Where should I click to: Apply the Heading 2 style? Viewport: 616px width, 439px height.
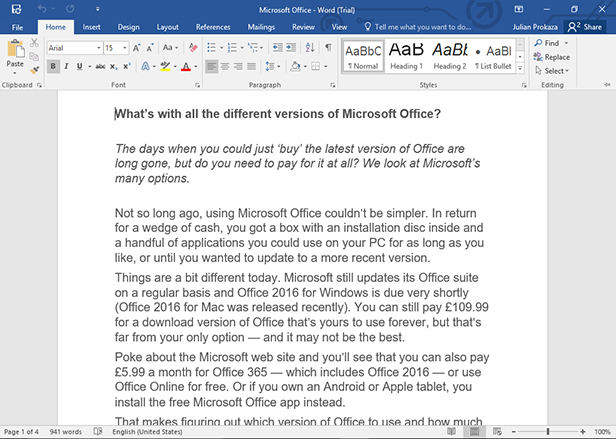(450, 56)
